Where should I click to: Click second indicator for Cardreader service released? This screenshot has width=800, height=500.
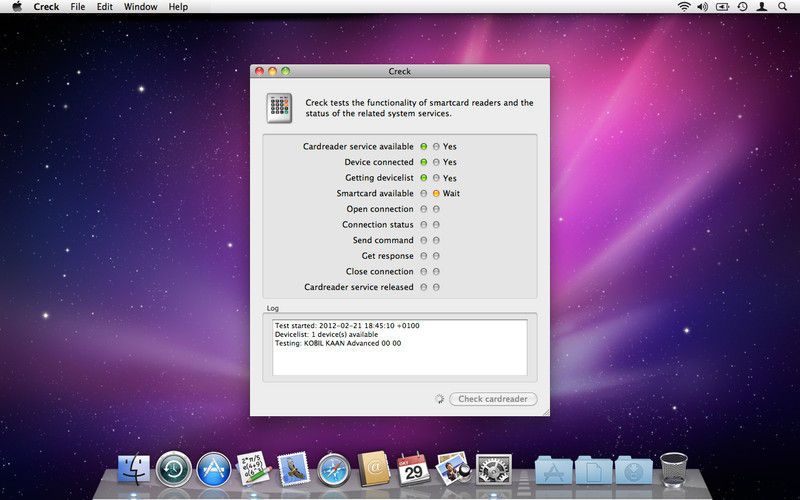pos(436,287)
